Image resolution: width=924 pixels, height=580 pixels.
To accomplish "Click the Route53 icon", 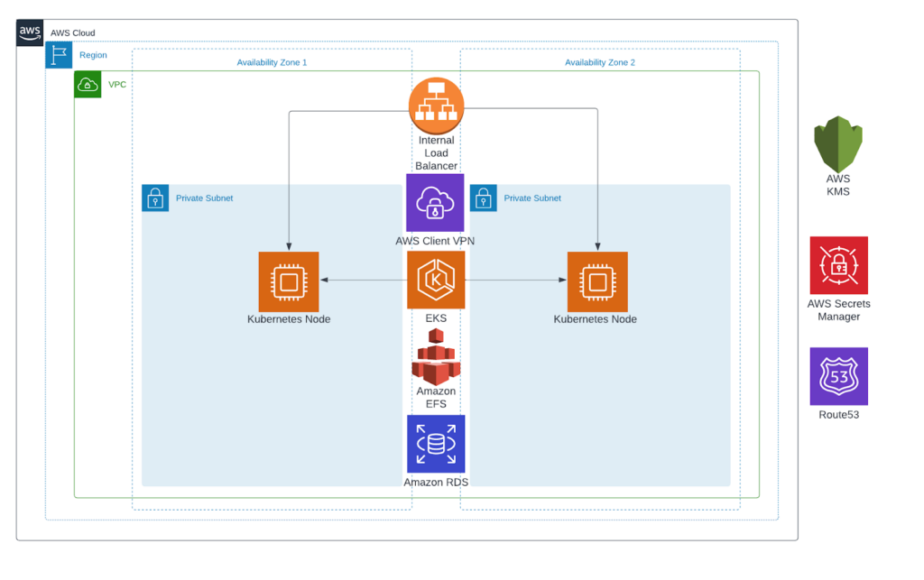I will 838,376.
